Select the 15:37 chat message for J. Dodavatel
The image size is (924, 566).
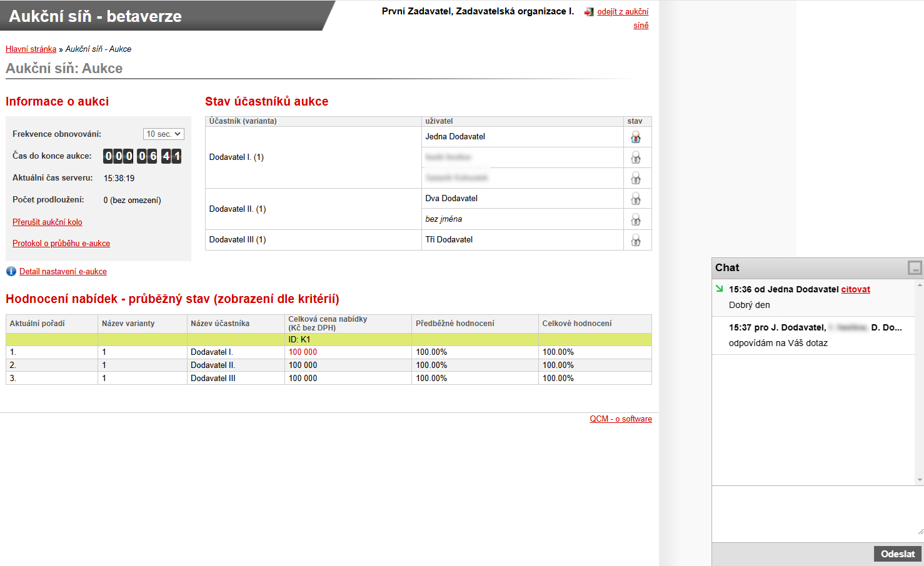pyautogui.click(x=813, y=335)
